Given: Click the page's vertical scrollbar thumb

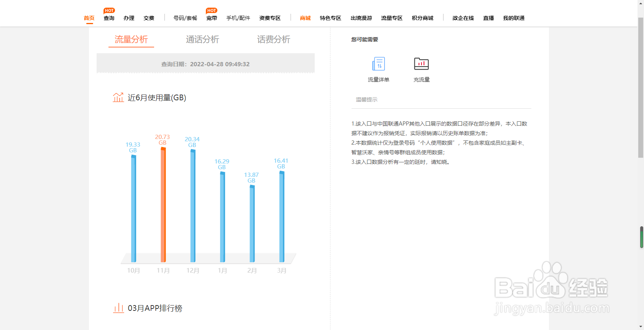Looking at the screenshot, I should [641, 88].
